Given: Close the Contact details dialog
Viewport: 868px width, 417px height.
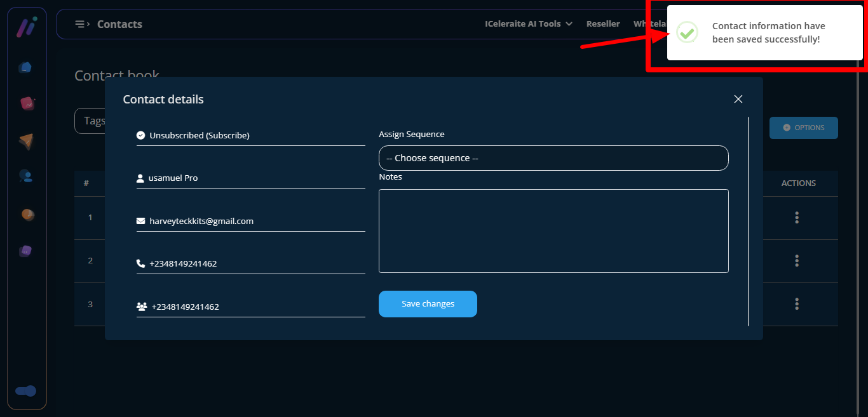Looking at the screenshot, I should tap(738, 99).
